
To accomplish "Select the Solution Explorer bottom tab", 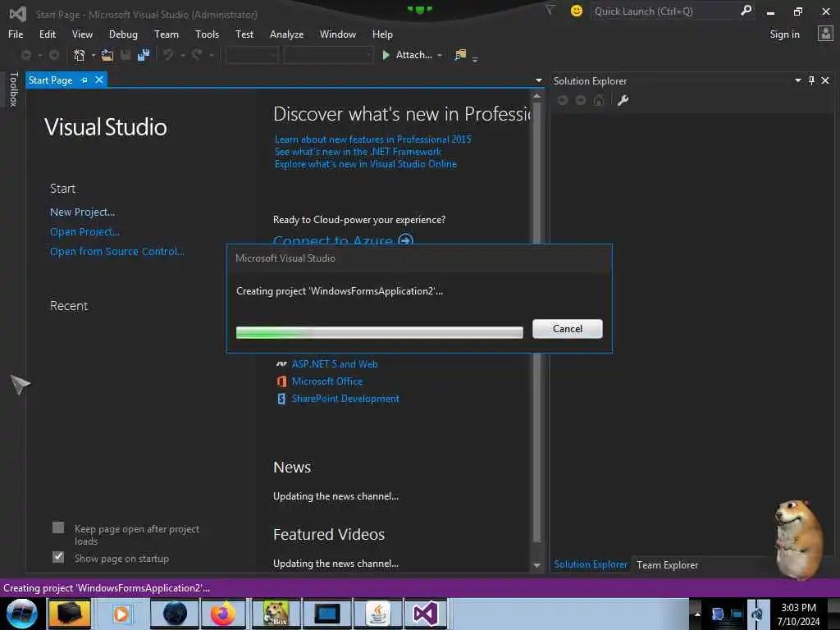I will pyautogui.click(x=591, y=564).
